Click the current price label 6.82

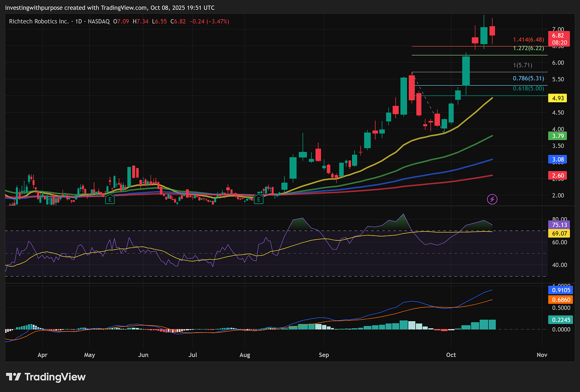click(x=558, y=35)
